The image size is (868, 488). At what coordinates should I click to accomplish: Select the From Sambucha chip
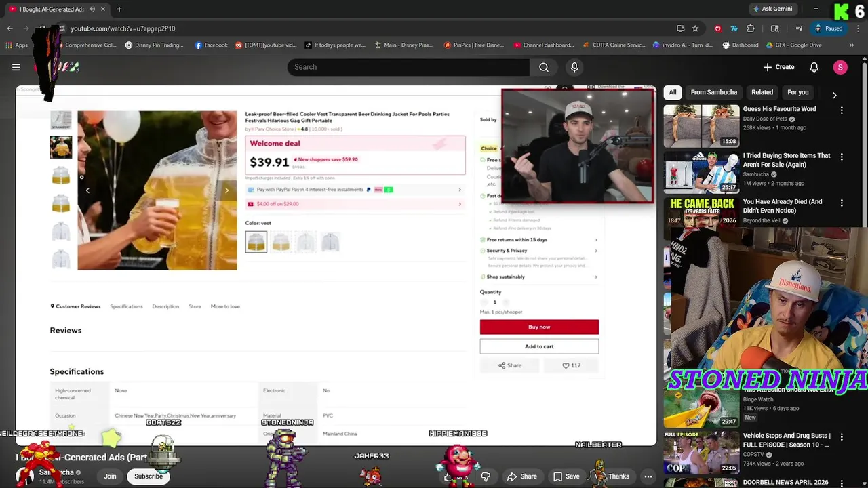pos(713,92)
